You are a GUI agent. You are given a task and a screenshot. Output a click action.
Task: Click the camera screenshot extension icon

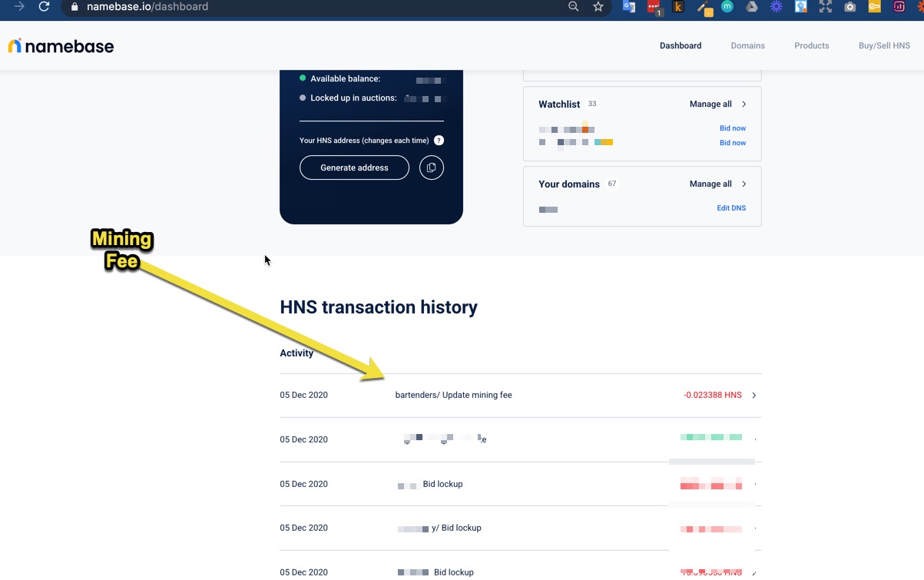click(849, 7)
